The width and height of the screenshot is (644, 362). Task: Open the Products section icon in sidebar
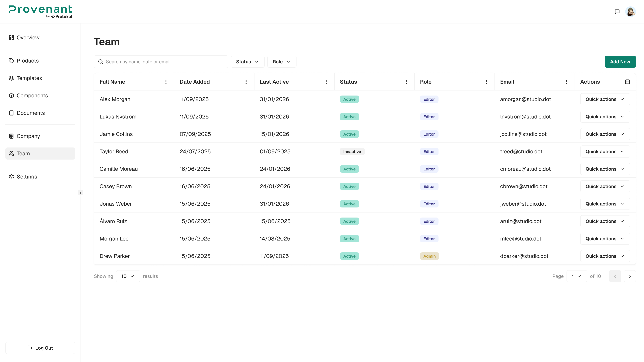pos(12,61)
